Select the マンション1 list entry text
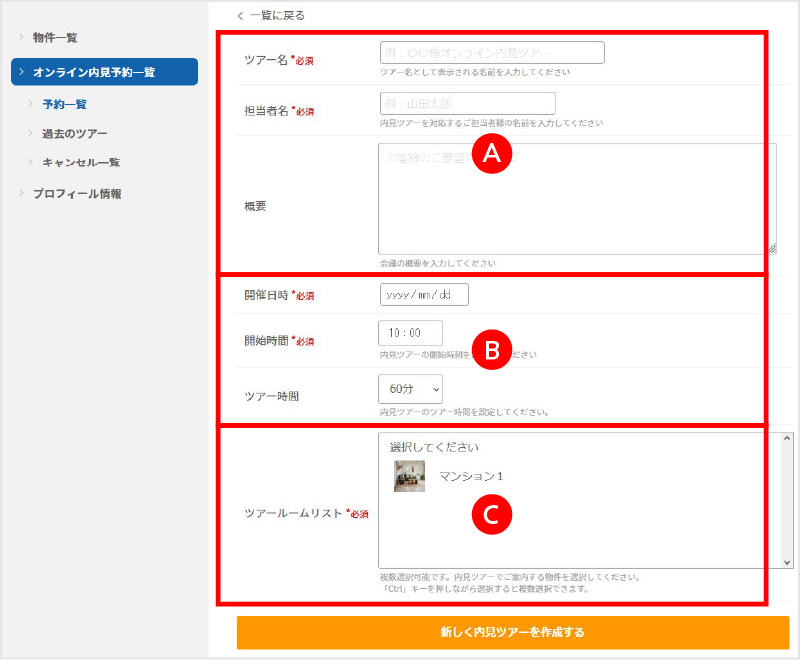 pyautogui.click(x=472, y=477)
